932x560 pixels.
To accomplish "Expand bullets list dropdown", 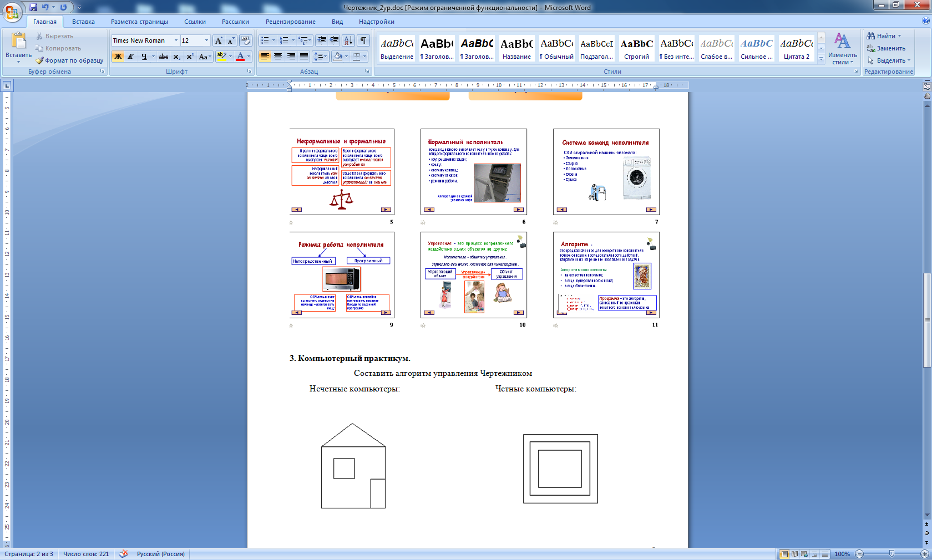I will pos(273,40).
